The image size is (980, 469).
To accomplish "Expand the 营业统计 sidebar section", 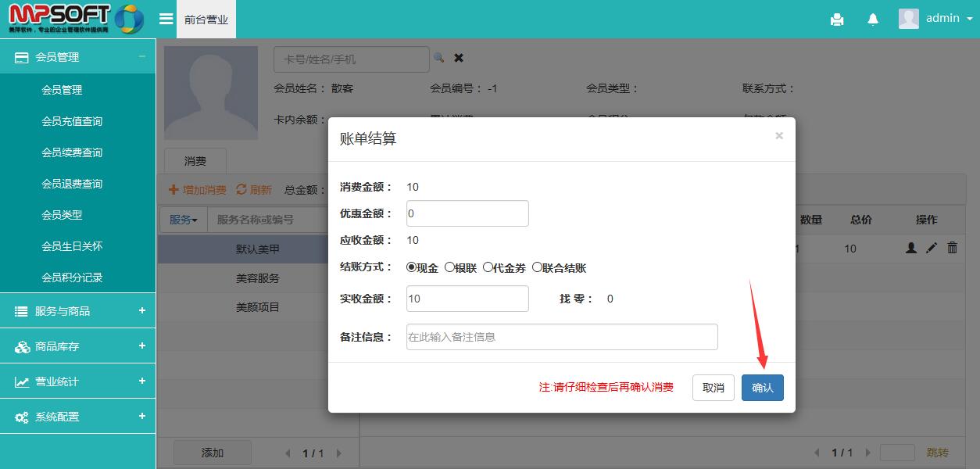I will [78, 381].
